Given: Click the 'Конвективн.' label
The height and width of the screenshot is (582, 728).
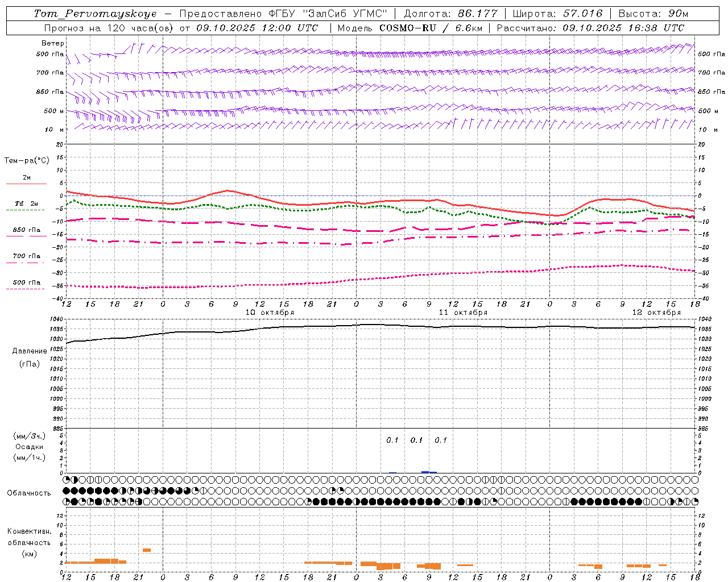Looking at the screenshot, I should point(30,531).
